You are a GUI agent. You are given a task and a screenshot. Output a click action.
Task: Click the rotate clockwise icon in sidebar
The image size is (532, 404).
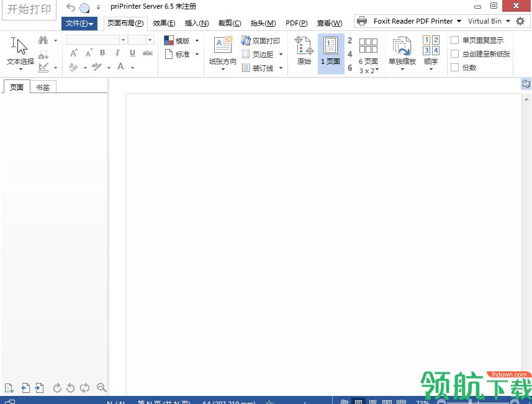pos(57,388)
